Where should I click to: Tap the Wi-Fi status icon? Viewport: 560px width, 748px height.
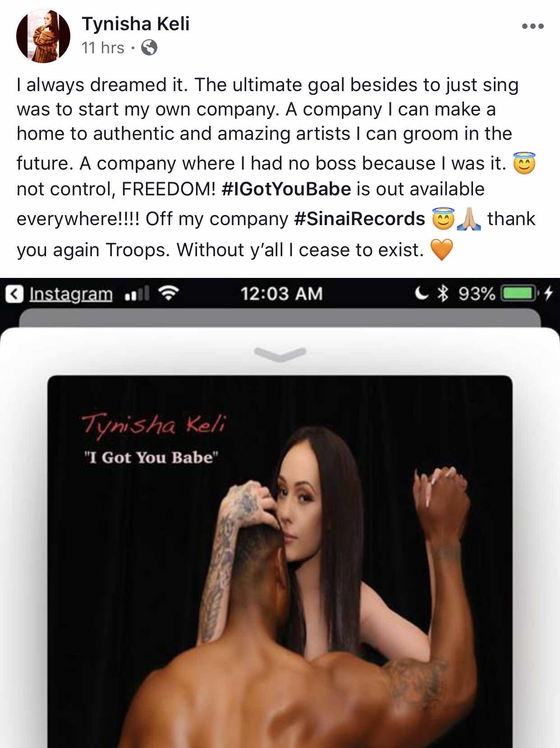[169, 294]
